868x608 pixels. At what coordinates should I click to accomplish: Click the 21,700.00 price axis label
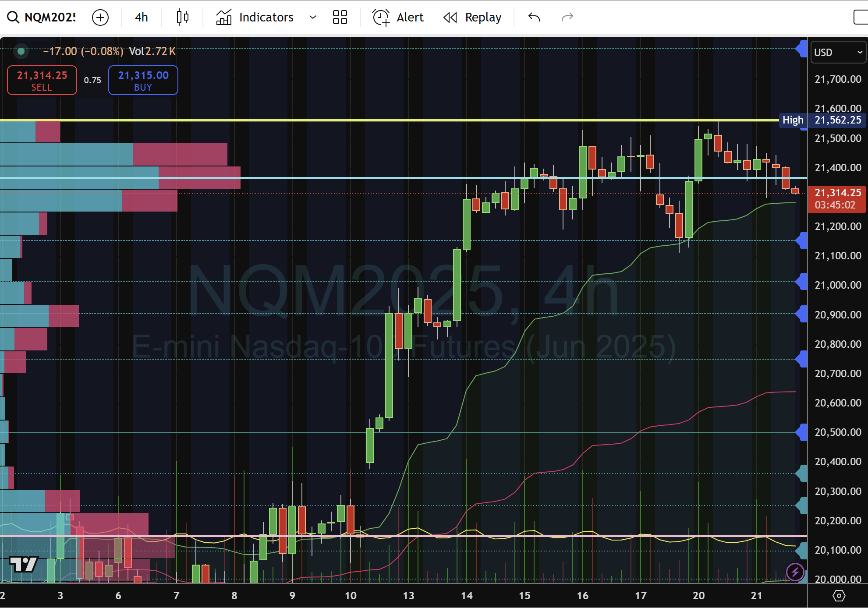pyautogui.click(x=838, y=79)
